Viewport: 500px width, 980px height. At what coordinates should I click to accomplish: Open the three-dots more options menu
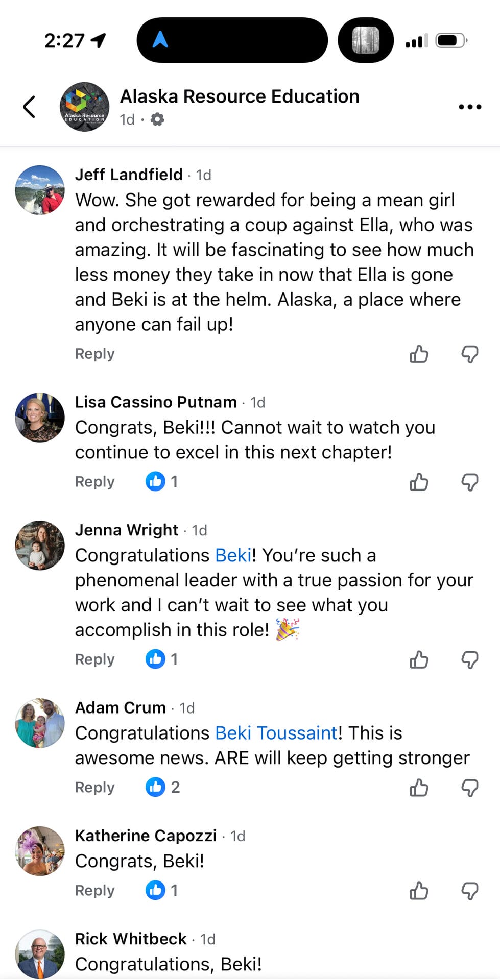click(x=469, y=107)
